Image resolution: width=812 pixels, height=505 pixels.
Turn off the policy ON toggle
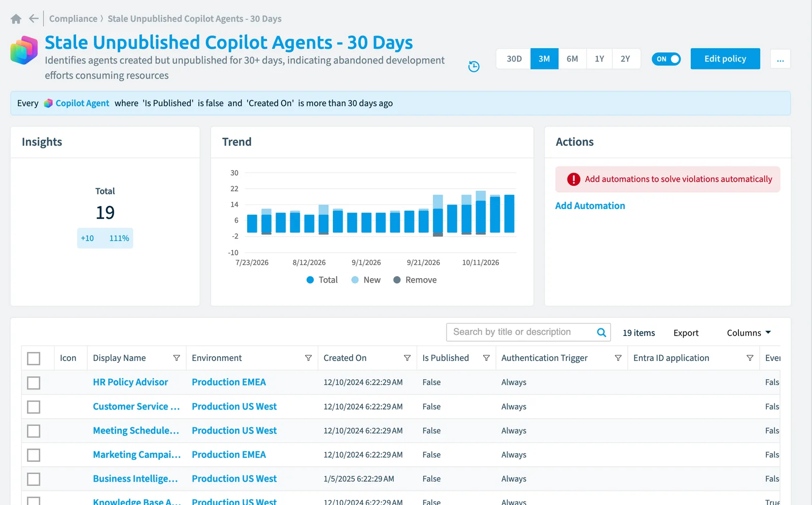666,59
